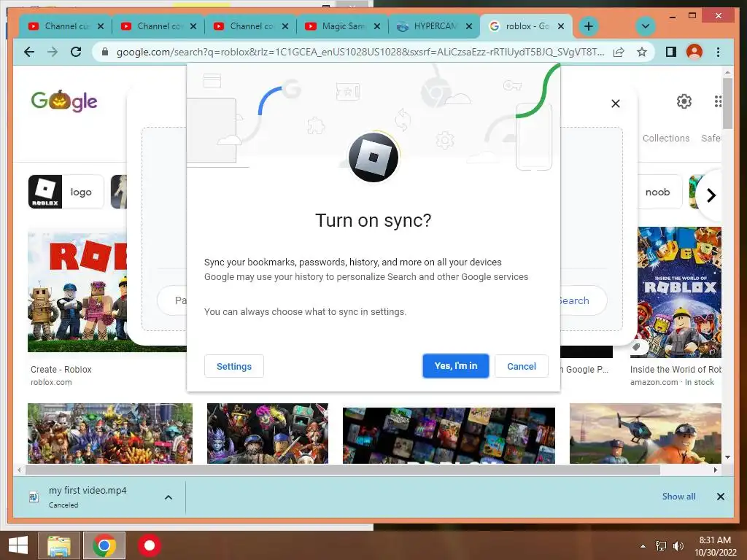Open a new tab with plus button
747x560 pixels.
pyautogui.click(x=589, y=26)
